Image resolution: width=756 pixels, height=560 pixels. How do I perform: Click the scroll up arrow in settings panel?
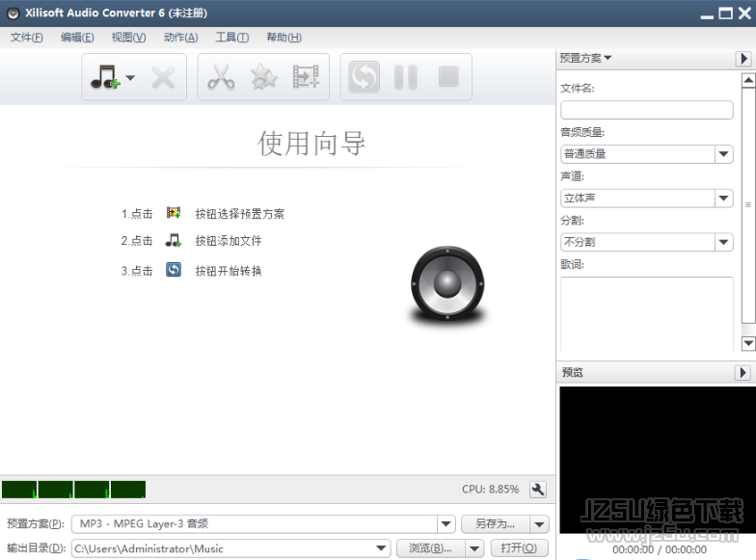[x=748, y=80]
